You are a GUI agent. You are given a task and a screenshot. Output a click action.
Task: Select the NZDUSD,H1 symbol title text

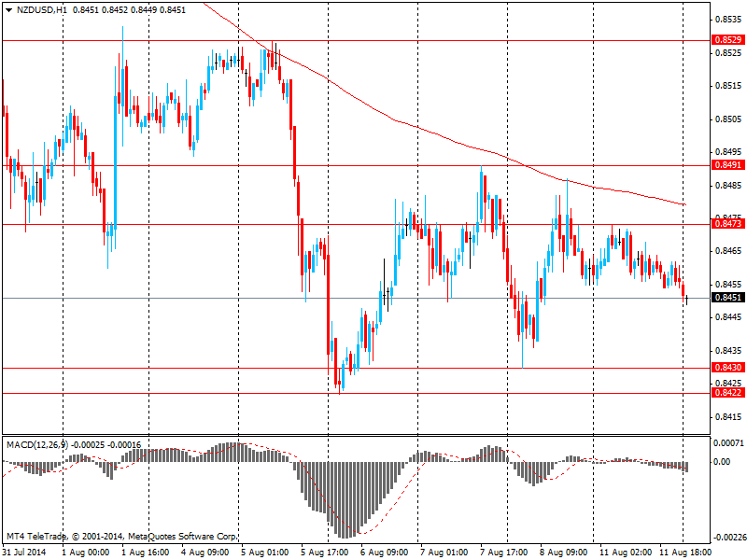[42, 9]
